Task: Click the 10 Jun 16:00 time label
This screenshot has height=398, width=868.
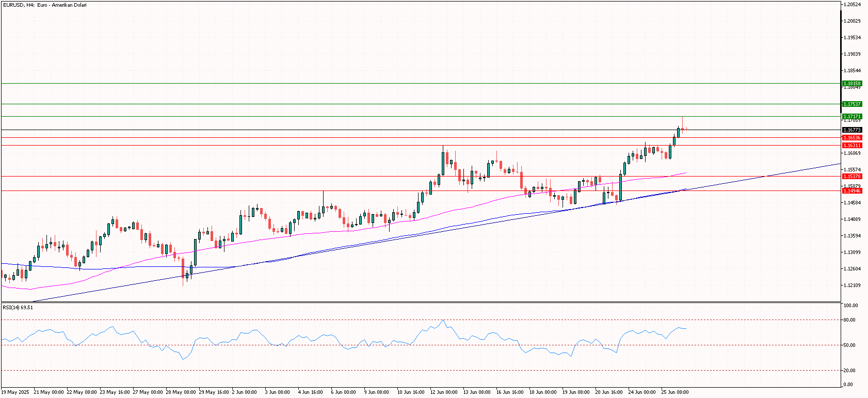Action: (x=411, y=392)
